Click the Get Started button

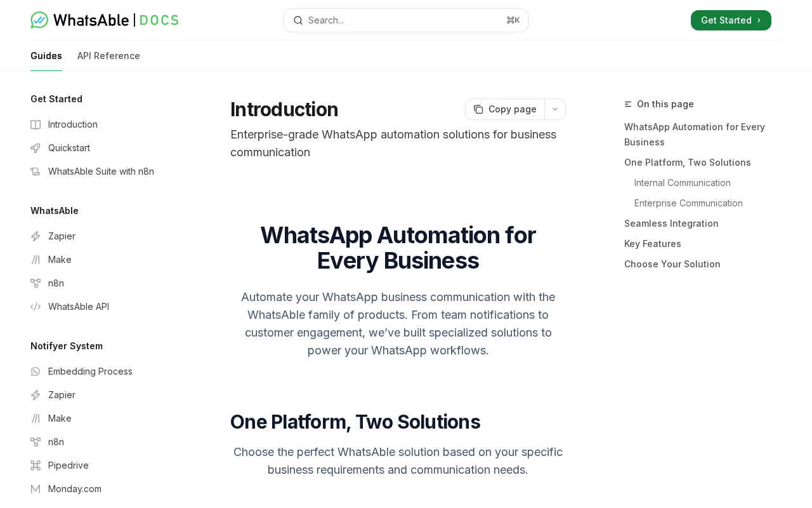click(731, 20)
